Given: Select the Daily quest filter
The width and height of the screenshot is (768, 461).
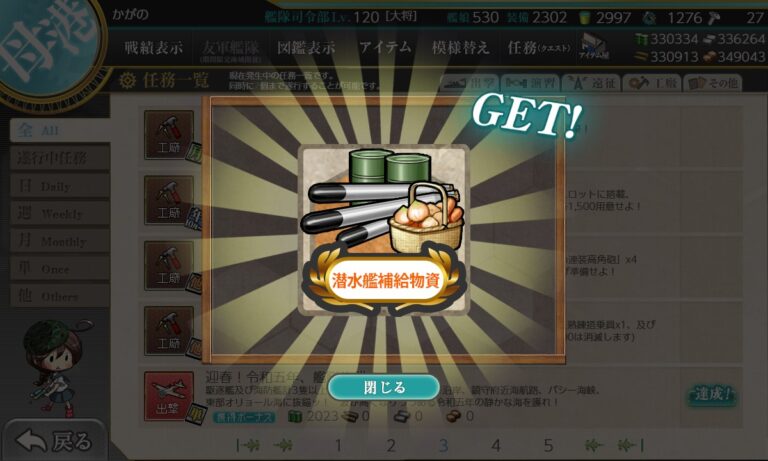Looking at the screenshot, I should point(60,186).
